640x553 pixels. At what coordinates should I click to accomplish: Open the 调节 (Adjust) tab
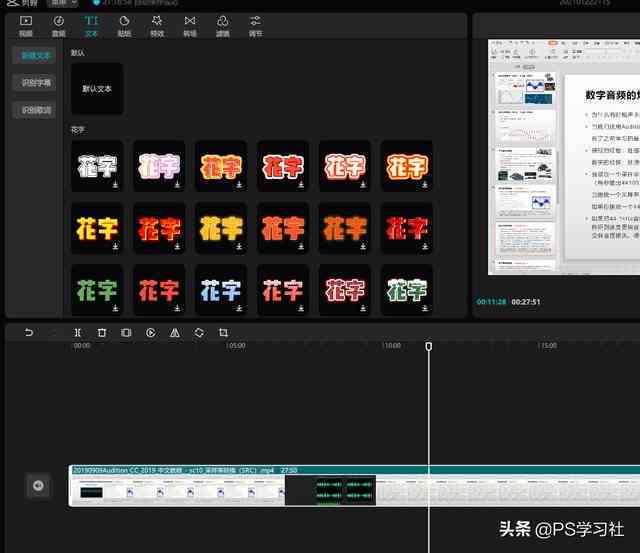[256, 27]
